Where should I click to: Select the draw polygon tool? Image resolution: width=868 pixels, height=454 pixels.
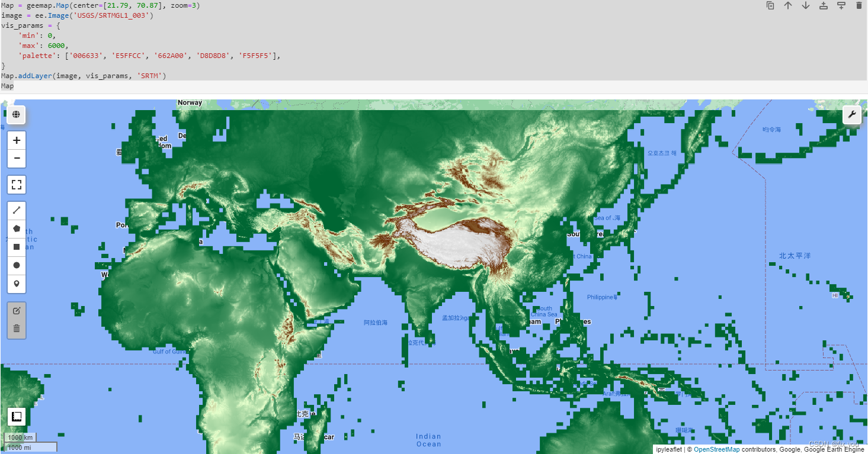17,228
